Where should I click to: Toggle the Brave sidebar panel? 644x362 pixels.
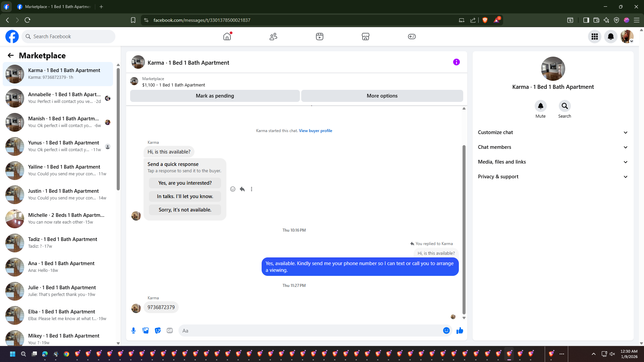[586, 20]
